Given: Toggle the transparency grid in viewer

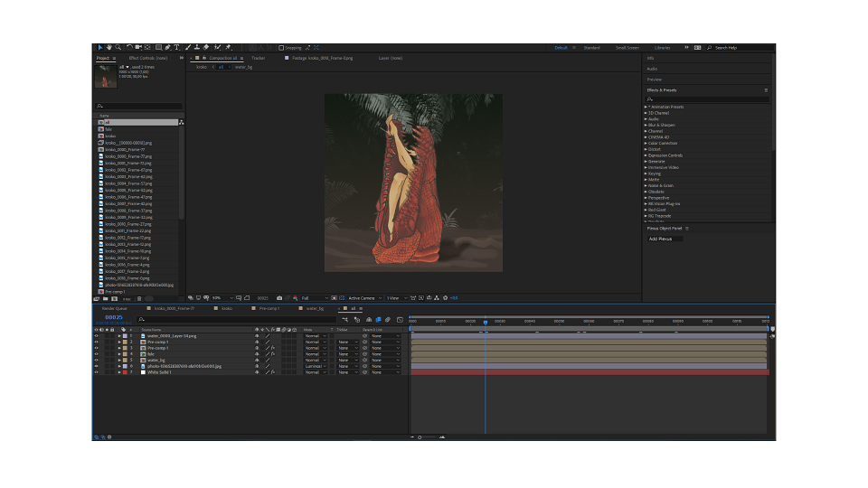Looking at the screenshot, I should pos(342,297).
